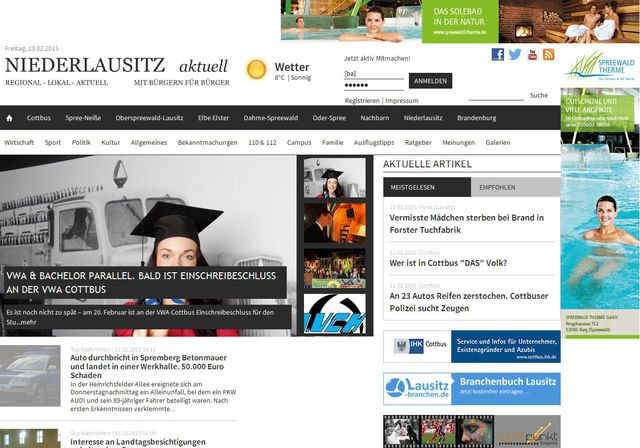Go to the Politik category
The height and width of the screenshot is (448, 640).
[81, 142]
